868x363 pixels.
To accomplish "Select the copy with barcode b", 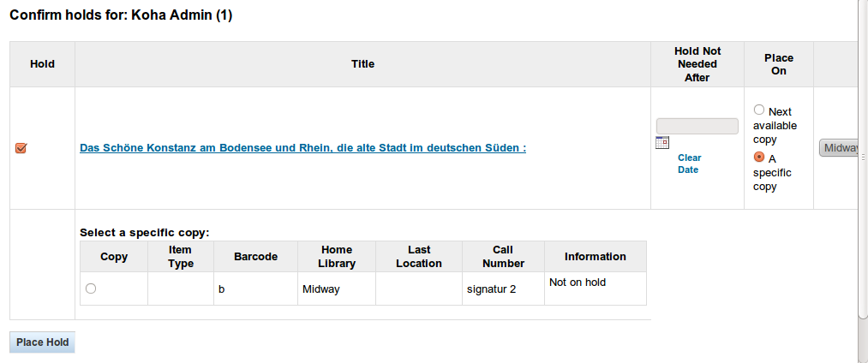I will 91,289.
